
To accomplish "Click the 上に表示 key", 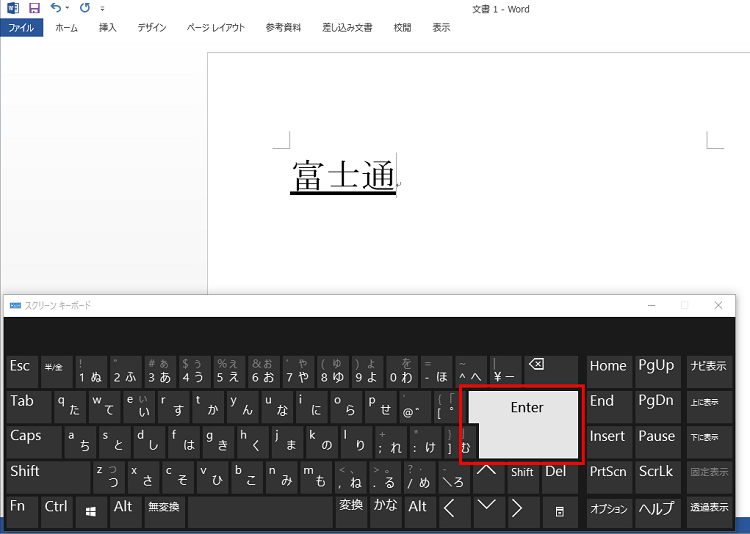I will (x=709, y=407).
